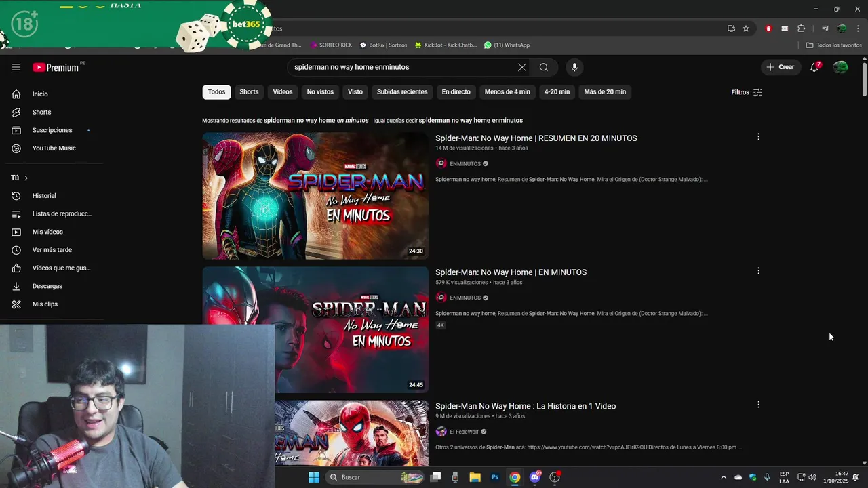Open the RESUMEN EN 20 MINUTOS video thumbnail

click(x=315, y=195)
